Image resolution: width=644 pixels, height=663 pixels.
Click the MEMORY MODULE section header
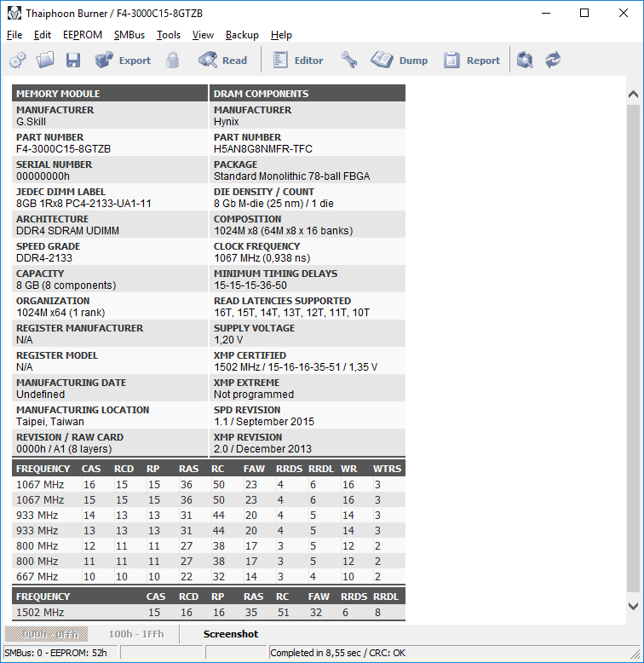[x=110, y=94]
